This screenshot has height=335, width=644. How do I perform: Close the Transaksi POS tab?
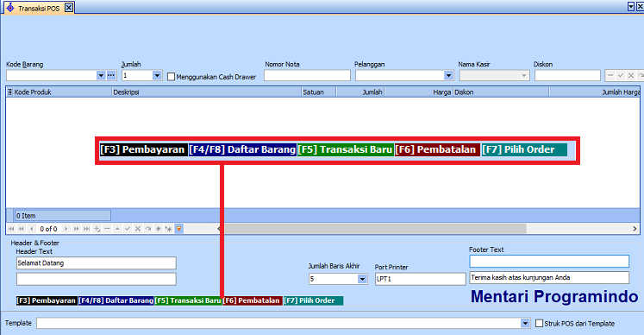pos(69,8)
